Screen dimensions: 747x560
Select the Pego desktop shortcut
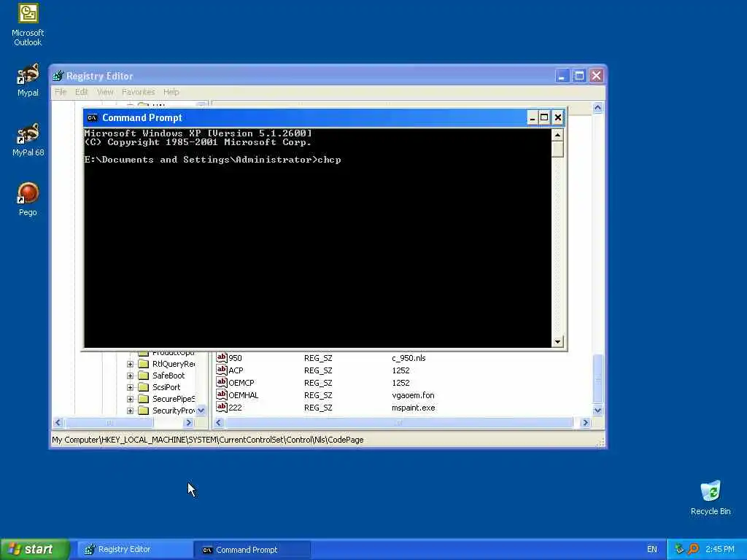coord(28,199)
